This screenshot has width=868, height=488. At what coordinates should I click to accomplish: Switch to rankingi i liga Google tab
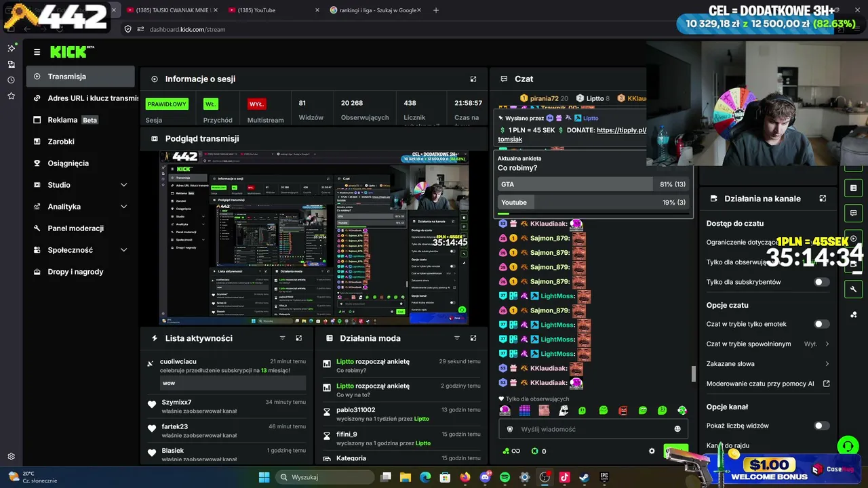374,10
